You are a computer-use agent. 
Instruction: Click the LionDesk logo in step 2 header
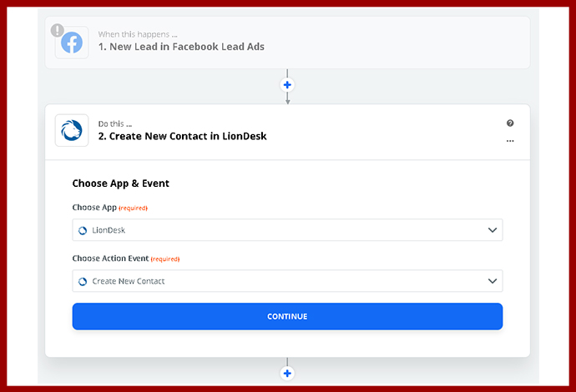click(72, 131)
